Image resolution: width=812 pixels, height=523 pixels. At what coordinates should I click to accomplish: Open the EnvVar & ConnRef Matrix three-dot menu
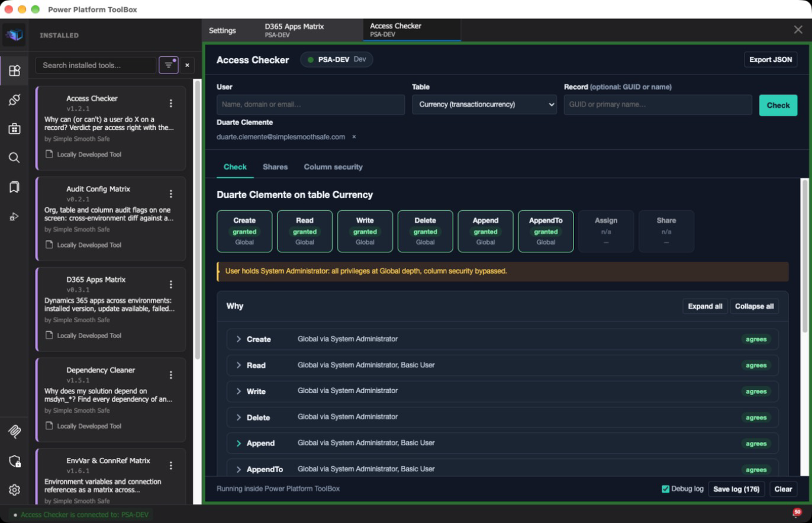171,466
